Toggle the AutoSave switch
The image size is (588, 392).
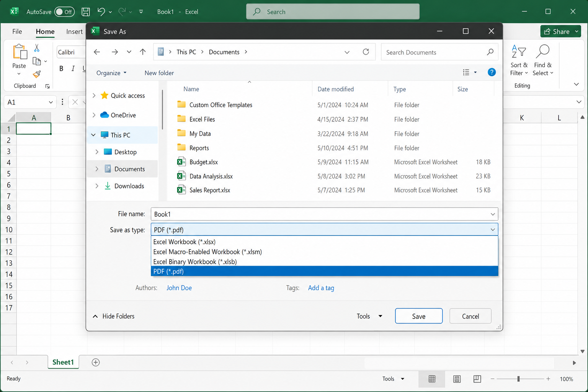click(64, 12)
